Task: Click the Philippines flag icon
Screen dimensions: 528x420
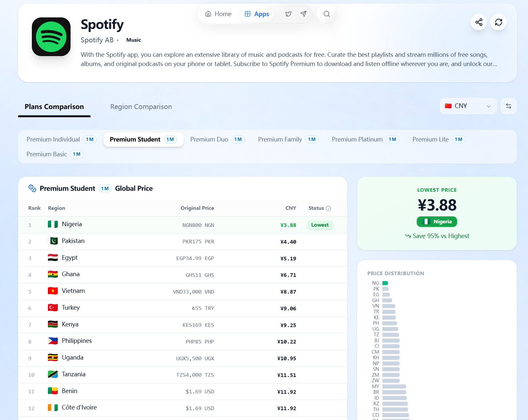Action: [x=53, y=341]
